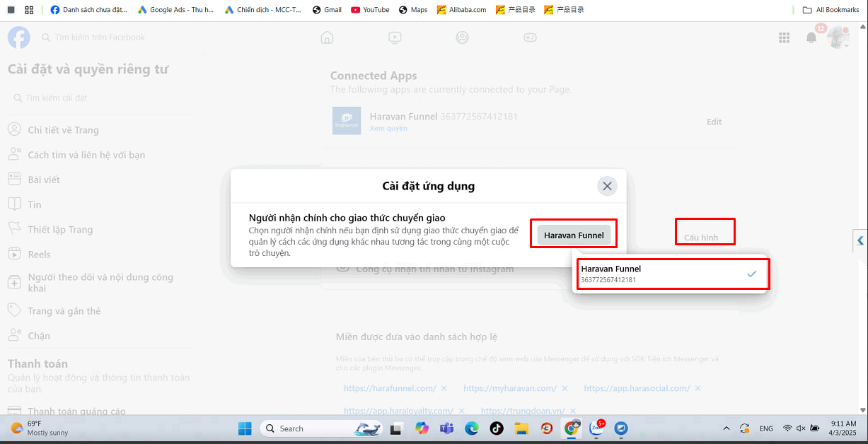Open Task View taskbar icon

397,428
